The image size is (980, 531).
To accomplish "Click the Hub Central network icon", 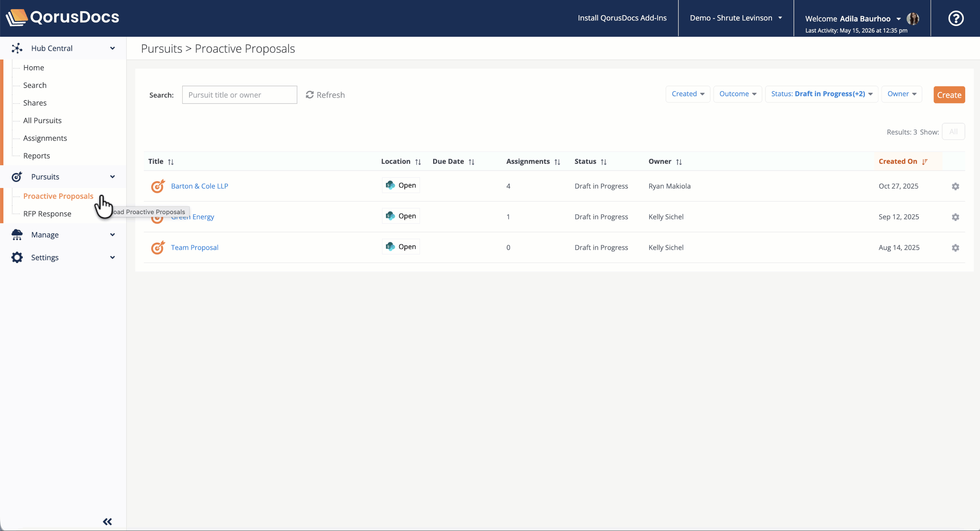I will pos(17,48).
